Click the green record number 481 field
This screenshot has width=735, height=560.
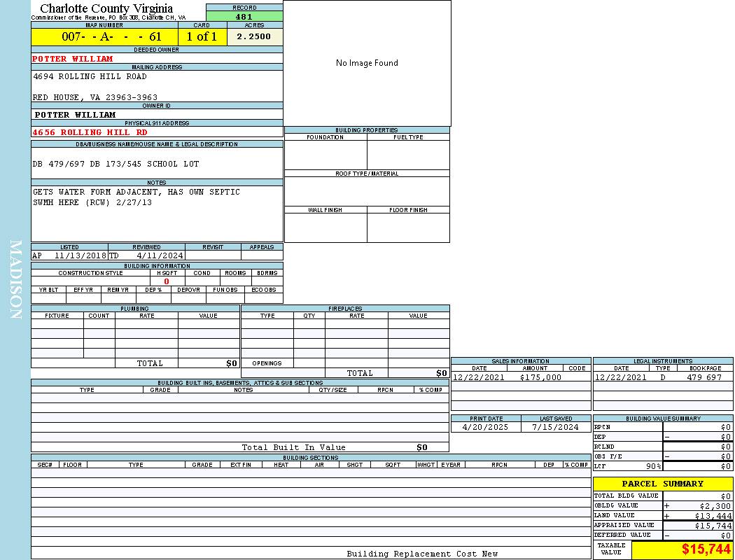(244, 17)
